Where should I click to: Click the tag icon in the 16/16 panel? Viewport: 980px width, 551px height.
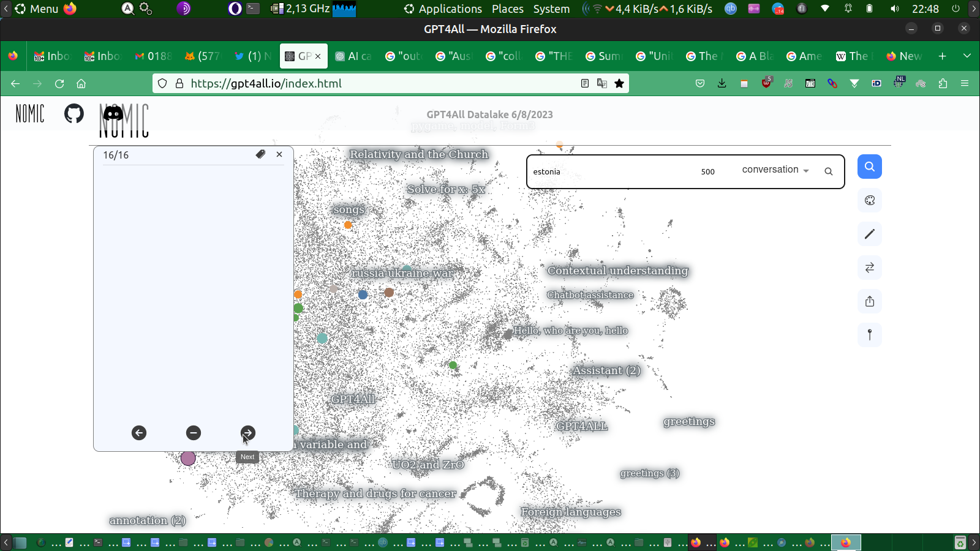260,154
